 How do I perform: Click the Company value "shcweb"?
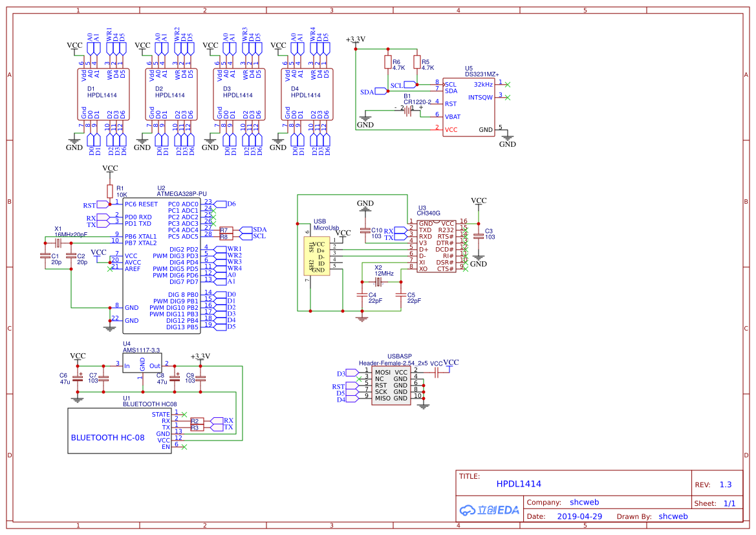point(585,502)
